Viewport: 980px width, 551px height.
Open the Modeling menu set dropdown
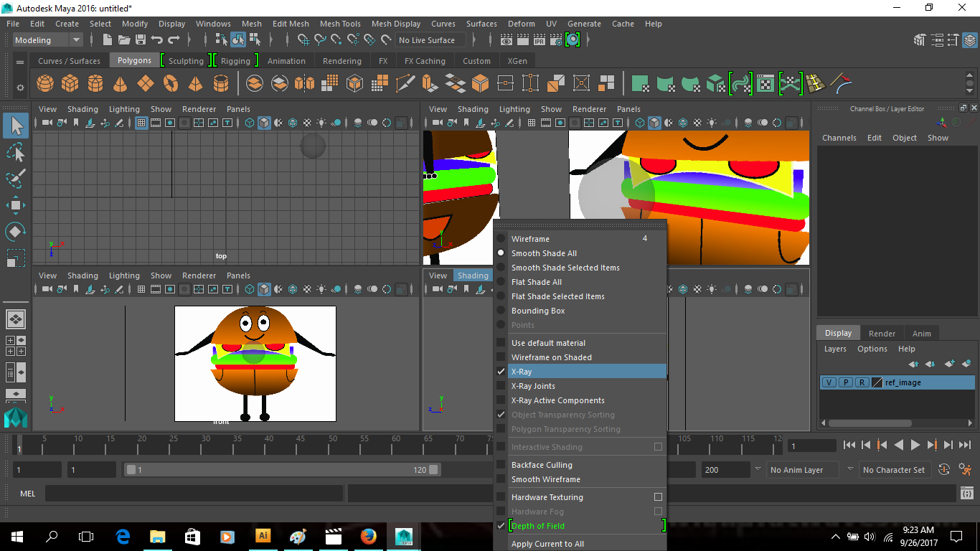pos(48,40)
